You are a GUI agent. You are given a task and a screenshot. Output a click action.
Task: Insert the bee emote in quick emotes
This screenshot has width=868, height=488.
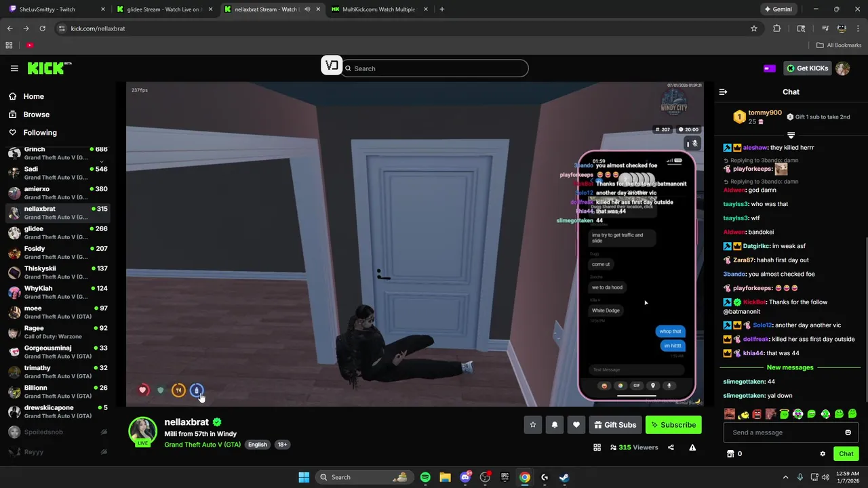coord(743,414)
